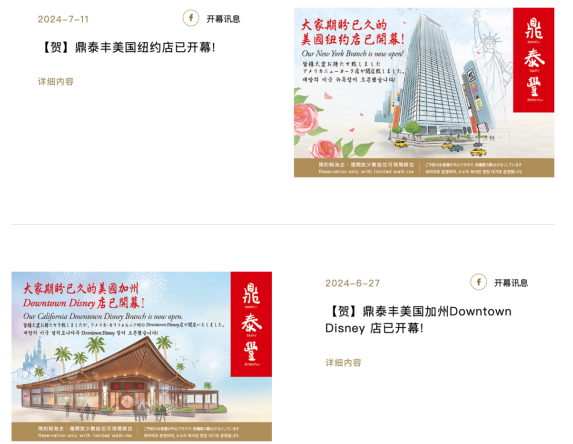Select the 开幕讯息 category tag on the 2024-7-11 post
The width and height of the screenshot is (573, 444).
click(223, 19)
